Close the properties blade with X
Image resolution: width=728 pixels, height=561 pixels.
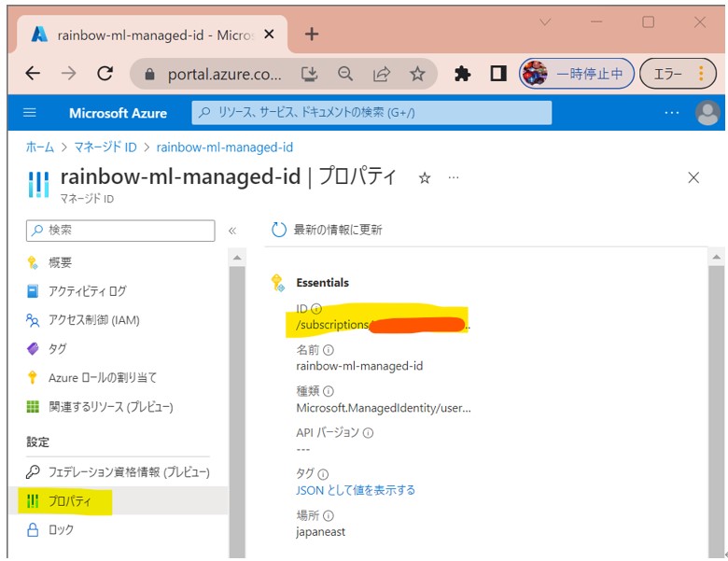(693, 177)
